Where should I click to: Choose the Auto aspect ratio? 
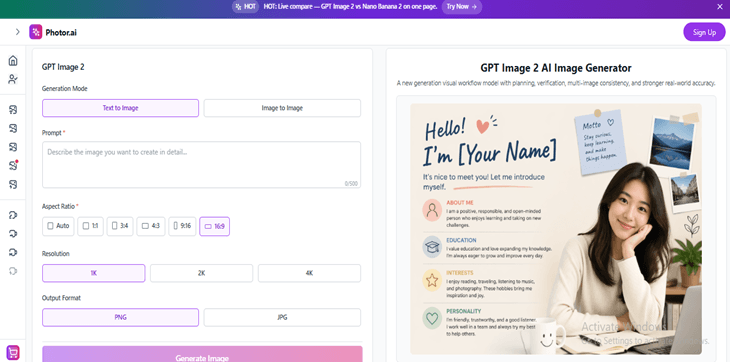tap(58, 226)
